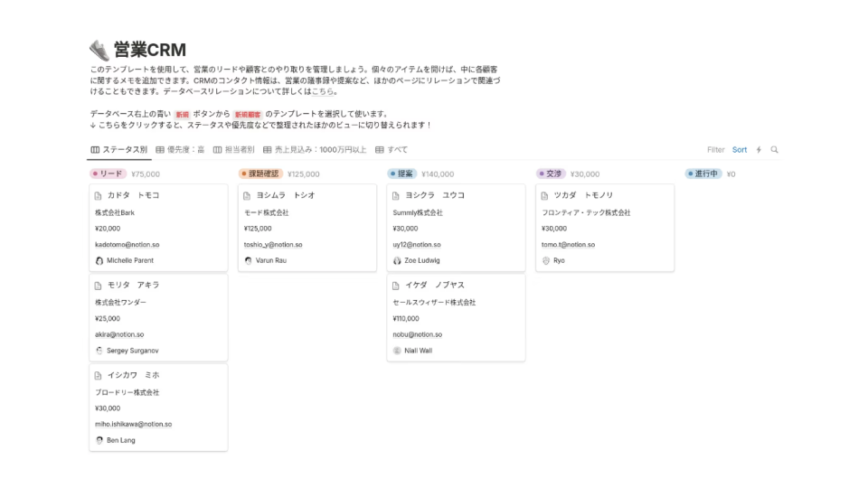868x488 pixels.
Task: Click the email akira@notion.so
Action: [x=119, y=334]
